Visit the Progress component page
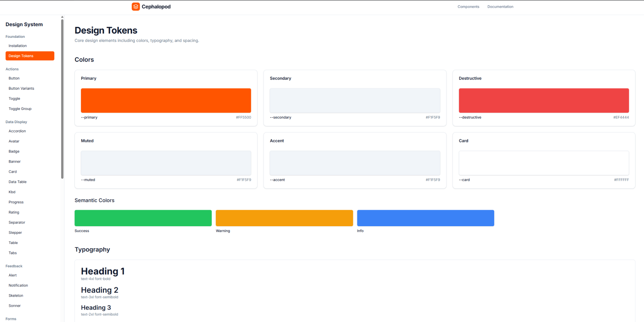The height and width of the screenshot is (322, 644). pos(30,202)
